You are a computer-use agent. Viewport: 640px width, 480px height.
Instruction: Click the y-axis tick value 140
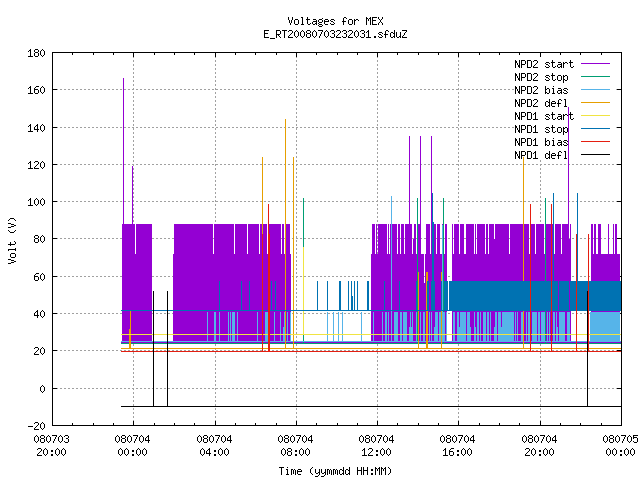[36, 128]
